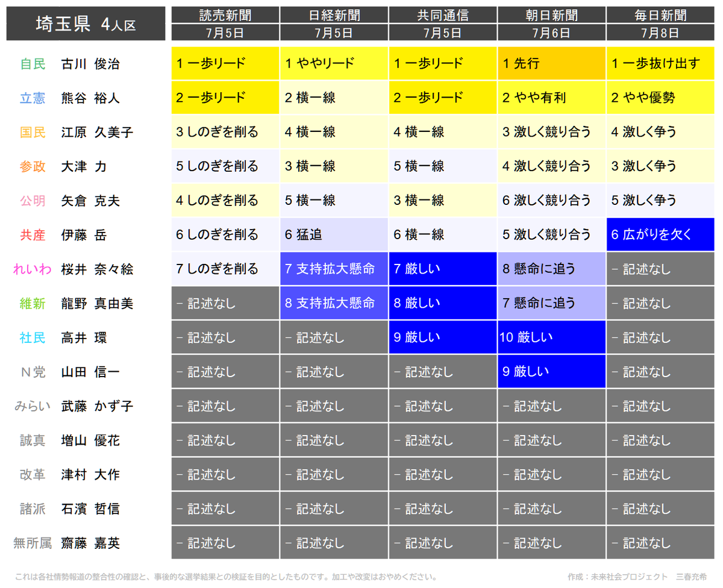Click the 参政 party label
The height and width of the screenshot is (588, 723).
[x=33, y=166]
